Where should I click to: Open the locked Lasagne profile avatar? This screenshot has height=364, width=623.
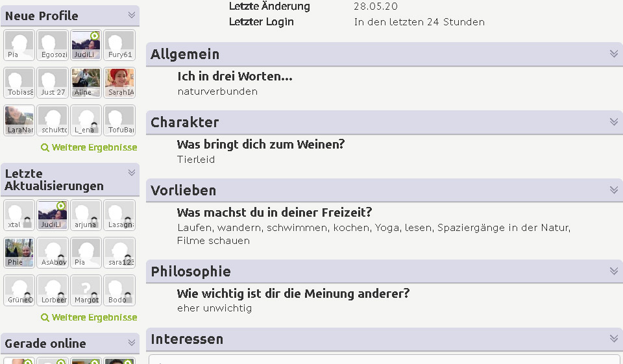pos(119,215)
